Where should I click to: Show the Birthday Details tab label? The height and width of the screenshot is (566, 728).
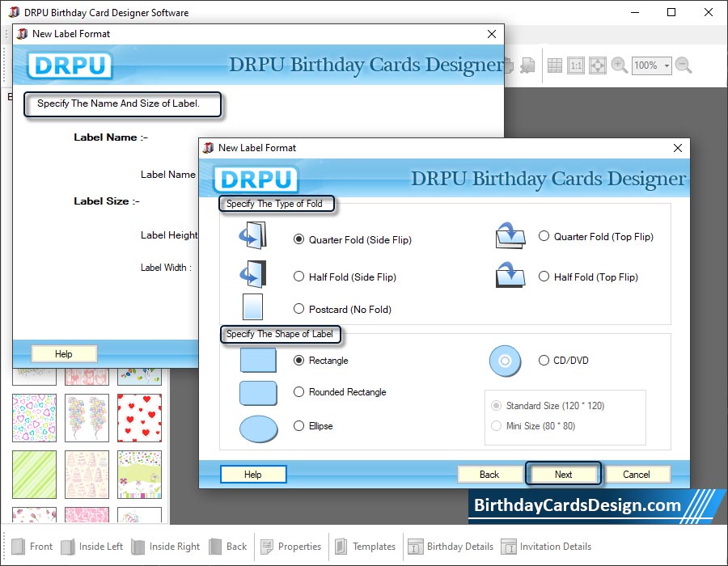click(460, 547)
